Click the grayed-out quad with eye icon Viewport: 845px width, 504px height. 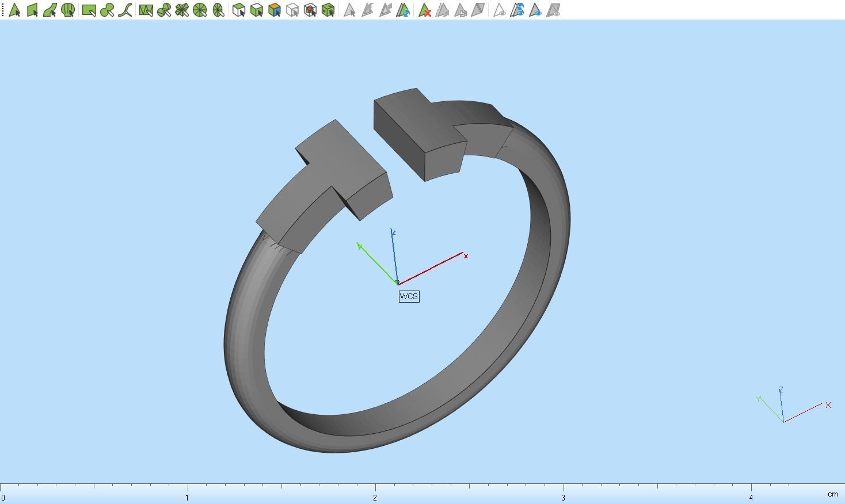(x=553, y=10)
